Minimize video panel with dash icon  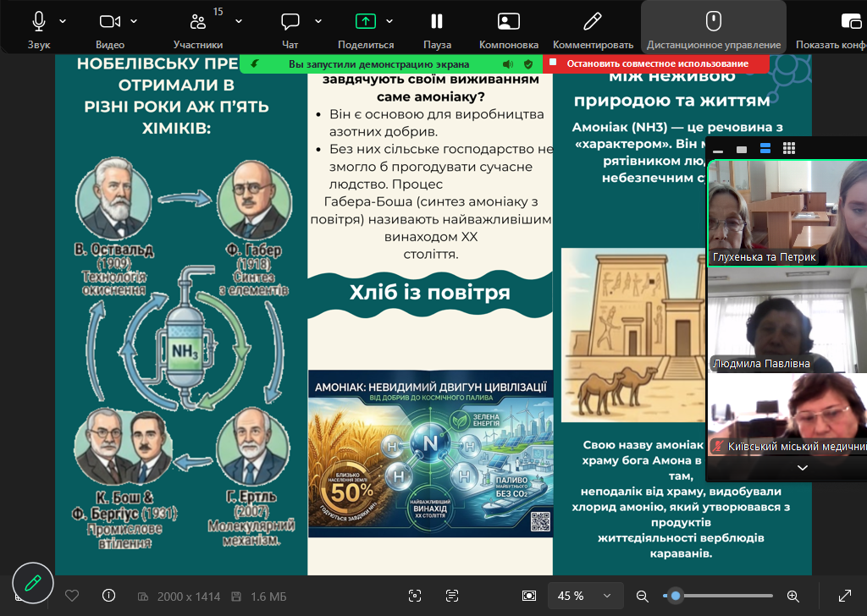point(718,151)
